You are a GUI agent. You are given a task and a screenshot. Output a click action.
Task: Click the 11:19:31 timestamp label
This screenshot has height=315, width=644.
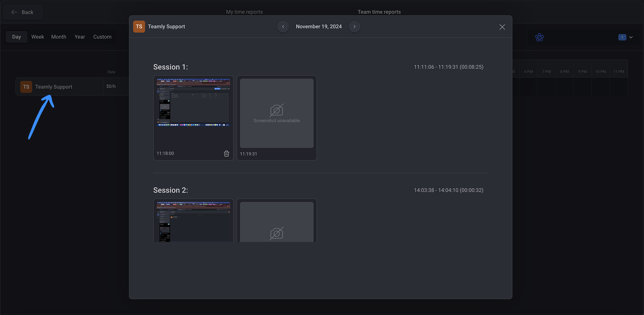pyautogui.click(x=248, y=154)
